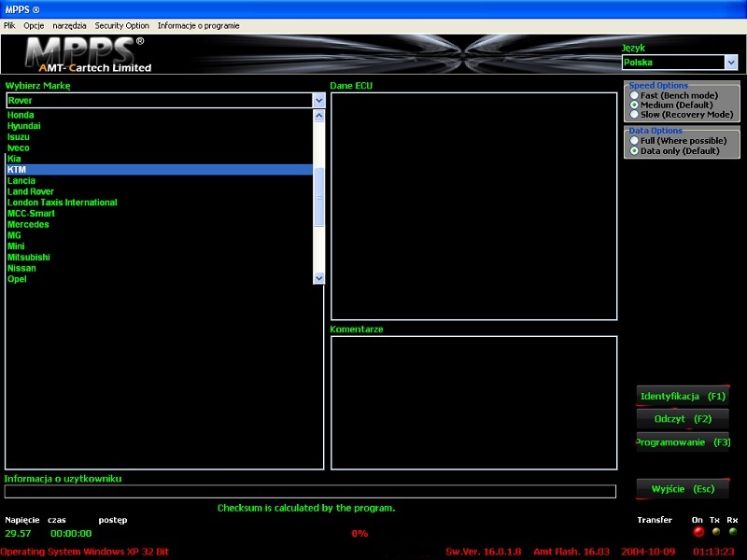Select Slow (Recovery Mode) speed option

[635, 115]
